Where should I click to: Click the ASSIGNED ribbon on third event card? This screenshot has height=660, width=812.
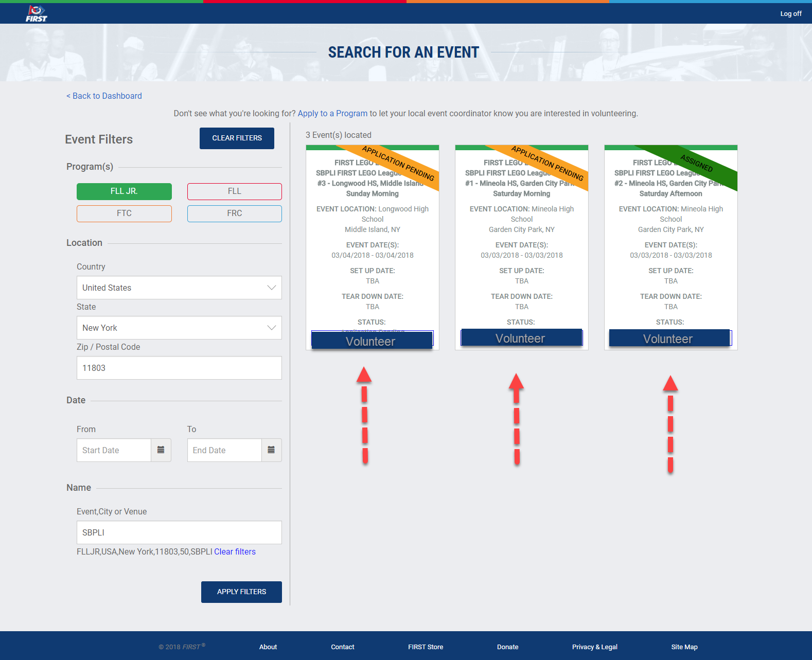[696, 164]
